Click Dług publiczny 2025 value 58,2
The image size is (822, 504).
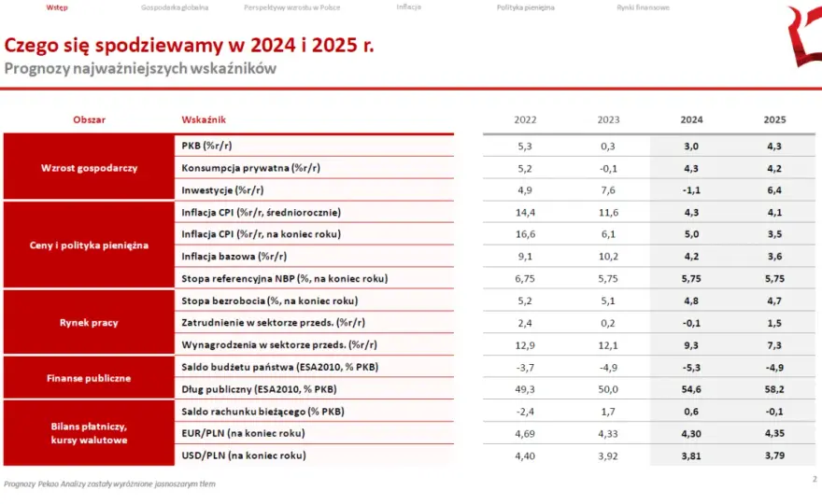tap(774, 389)
